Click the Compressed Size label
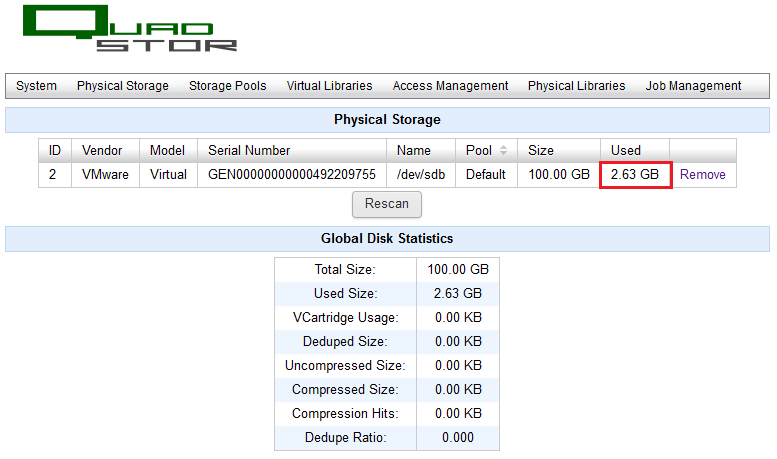Screen dimensions: 777x459 [345, 390]
